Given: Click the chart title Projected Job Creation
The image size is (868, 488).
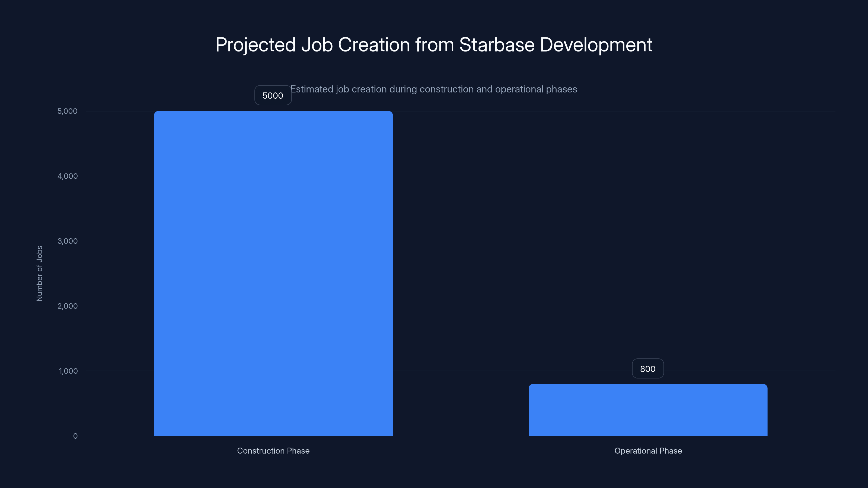Looking at the screenshot, I should (x=434, y=45).
